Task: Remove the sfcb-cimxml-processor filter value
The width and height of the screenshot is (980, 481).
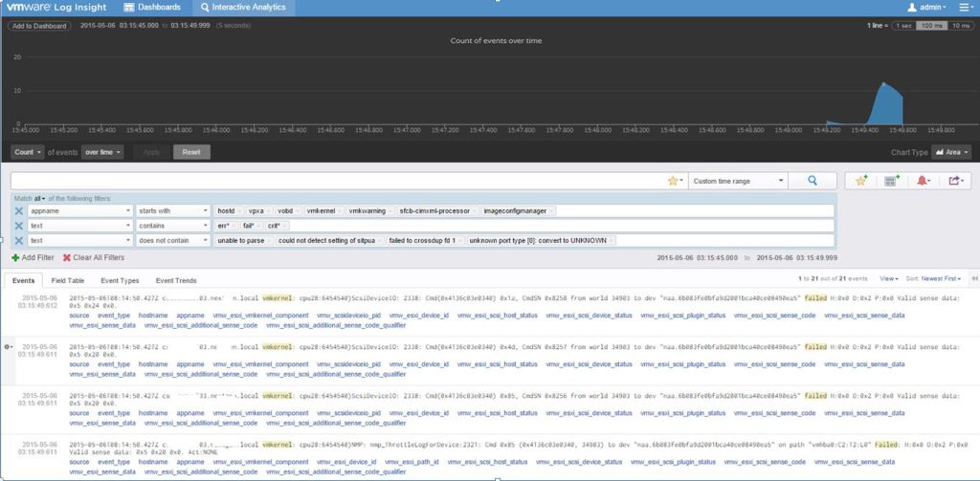Action: pos(473,211)
